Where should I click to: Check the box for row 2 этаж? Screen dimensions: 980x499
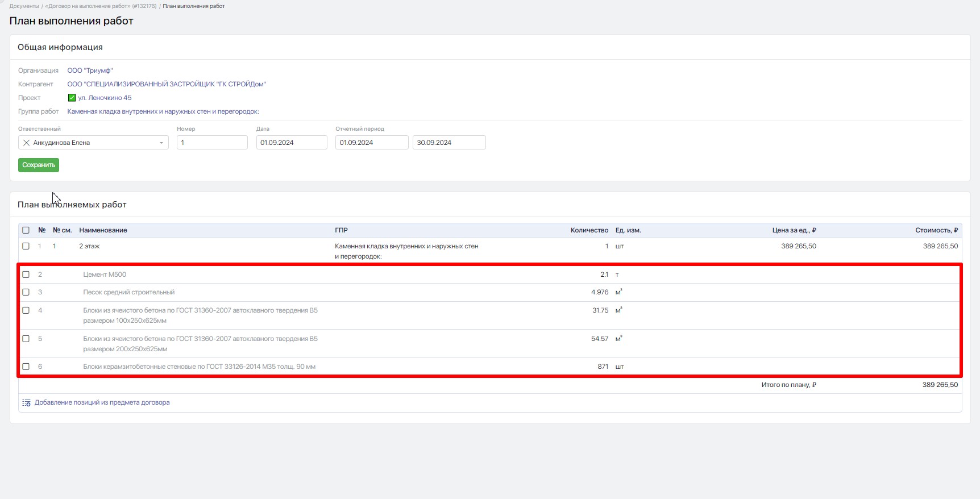pos(26,246)
